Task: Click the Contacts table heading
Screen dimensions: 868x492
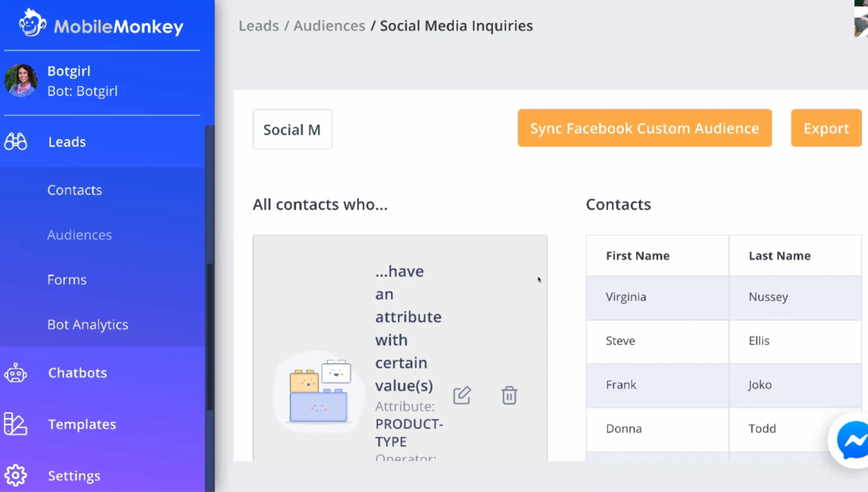Action: 619,204
